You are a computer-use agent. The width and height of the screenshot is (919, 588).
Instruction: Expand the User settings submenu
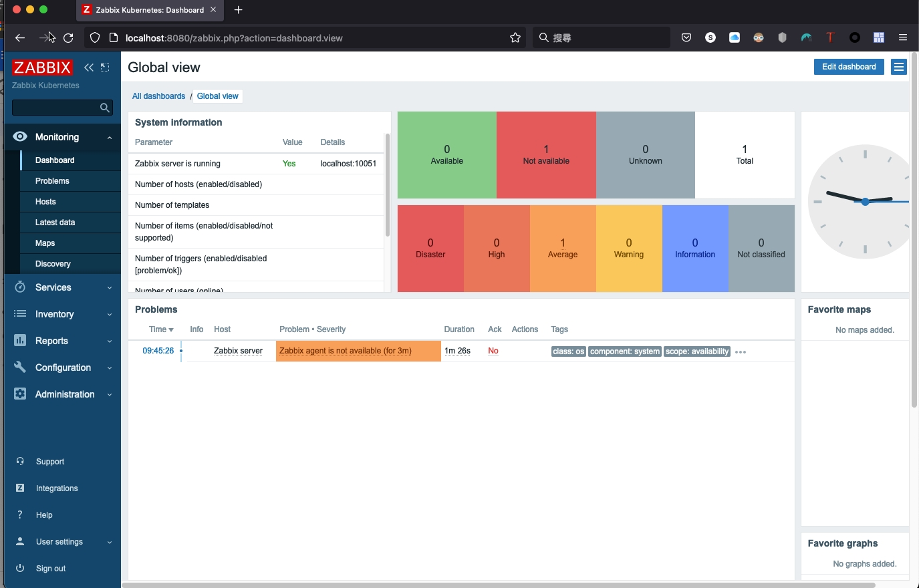110,542
